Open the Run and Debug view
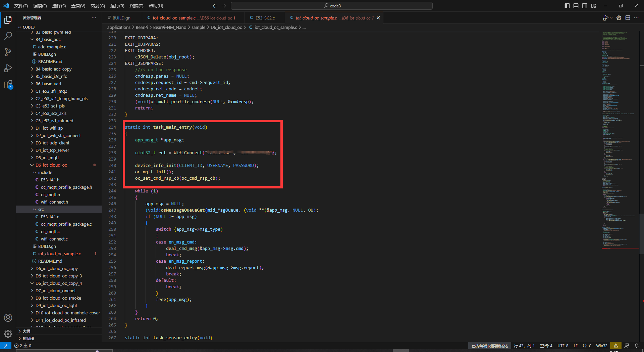This screenshot has width=644, height=352. click(x=8, y=68)
